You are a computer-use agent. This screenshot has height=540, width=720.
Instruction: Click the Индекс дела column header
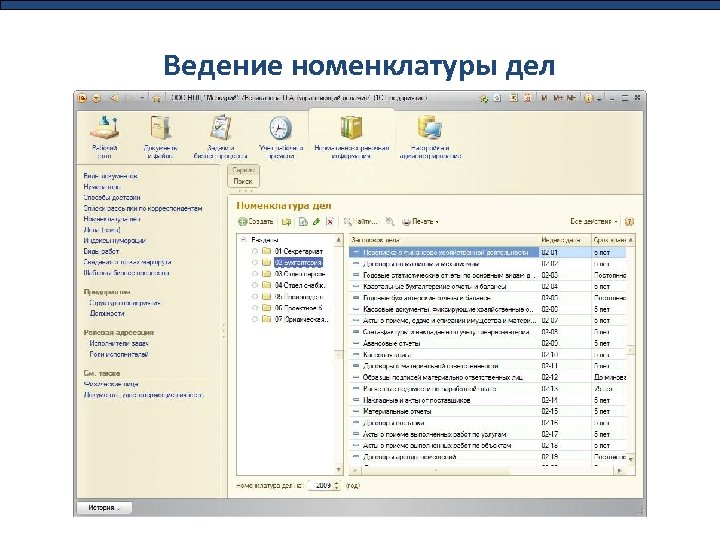pyautogui.click(x=564, y=240)
